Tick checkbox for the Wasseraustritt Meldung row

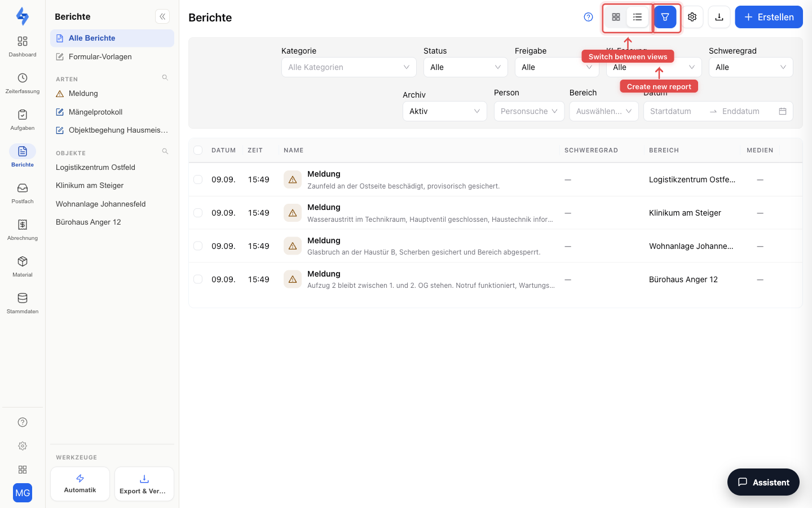click(198, 213)
